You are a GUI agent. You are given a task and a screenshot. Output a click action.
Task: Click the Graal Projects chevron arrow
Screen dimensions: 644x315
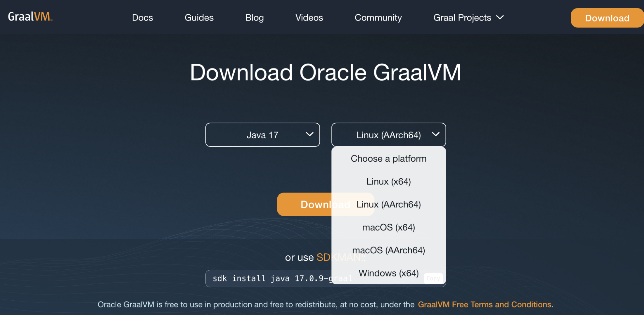[x=500, y=17]
